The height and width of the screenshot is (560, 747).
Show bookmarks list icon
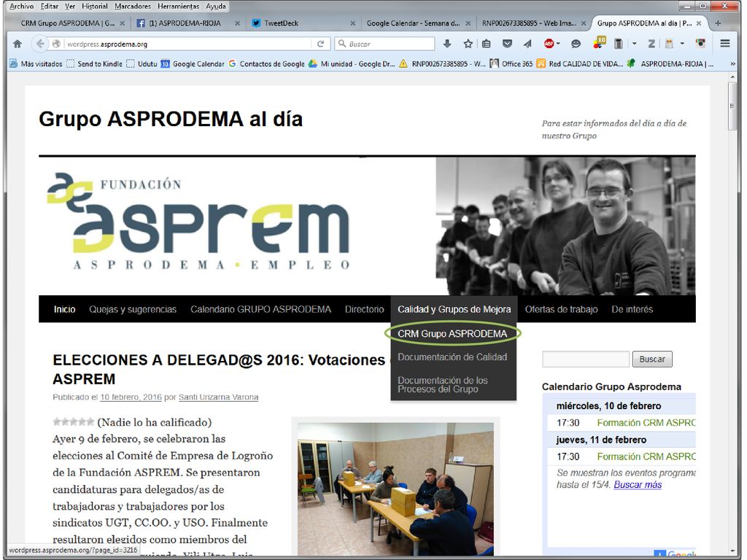486,44
